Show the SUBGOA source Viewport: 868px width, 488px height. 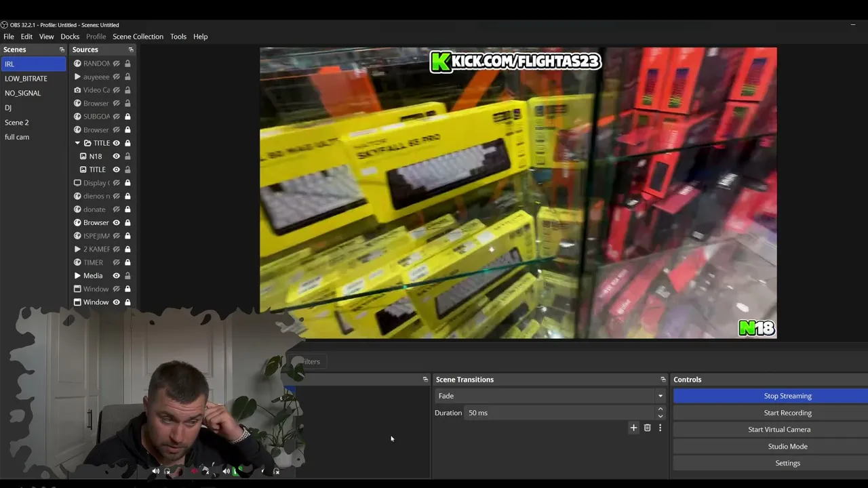(116, 117)
